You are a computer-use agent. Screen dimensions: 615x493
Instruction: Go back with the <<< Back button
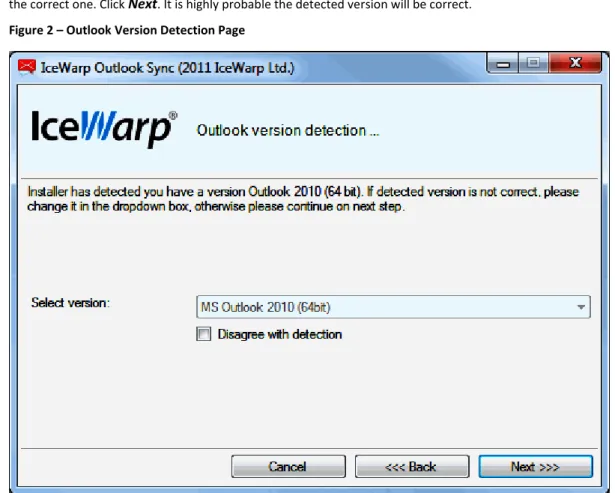tap(412, 466)
